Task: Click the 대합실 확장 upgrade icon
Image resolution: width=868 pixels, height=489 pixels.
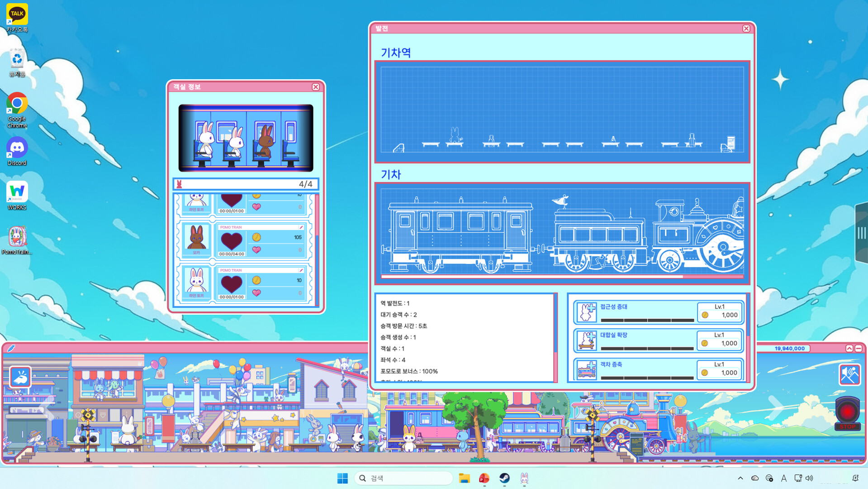Action: pyautogui.click(x=587, y=341)
